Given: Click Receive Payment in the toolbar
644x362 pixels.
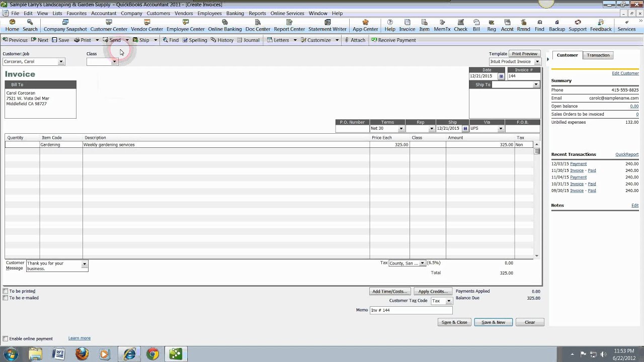Looking at the screenshot, I should pos(393,40).
